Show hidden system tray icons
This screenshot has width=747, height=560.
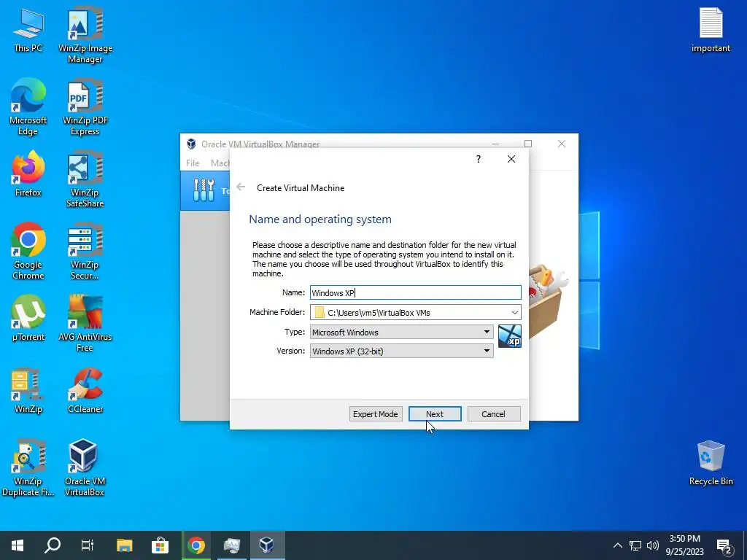pyautogui.click(x=617, y=545)
